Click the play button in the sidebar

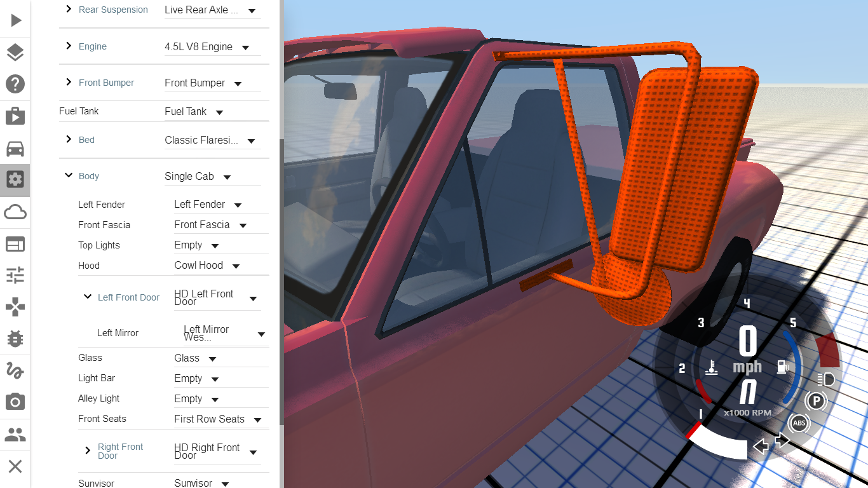pos(15,20)
